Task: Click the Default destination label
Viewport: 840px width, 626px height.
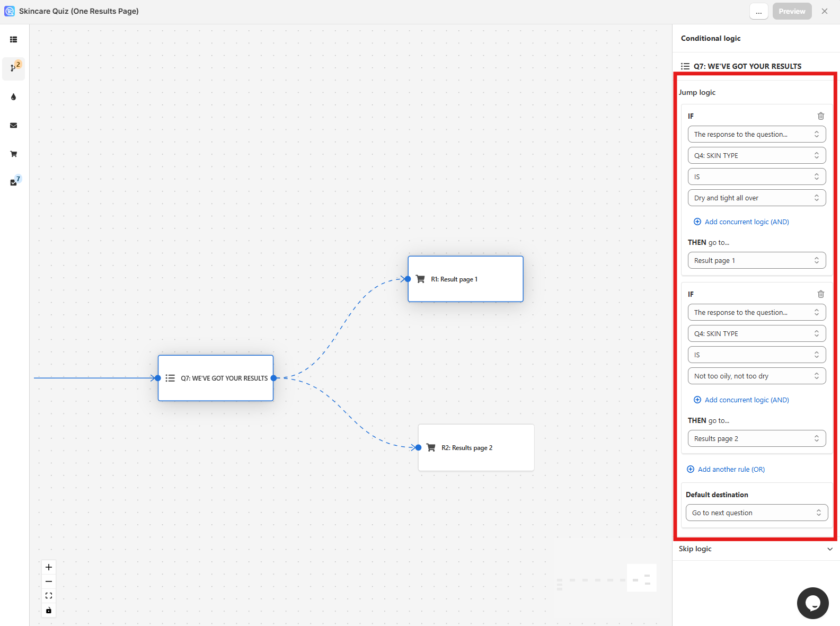Action: coord(717,495)
